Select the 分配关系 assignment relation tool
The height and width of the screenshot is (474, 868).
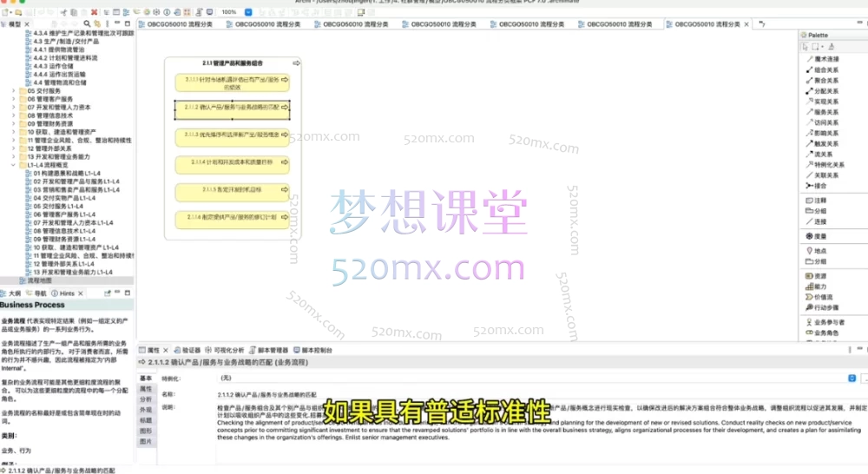823,91
